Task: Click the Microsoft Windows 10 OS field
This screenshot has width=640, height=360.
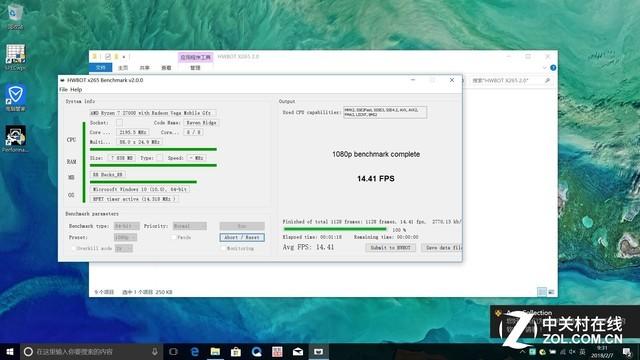Action: 140,189
